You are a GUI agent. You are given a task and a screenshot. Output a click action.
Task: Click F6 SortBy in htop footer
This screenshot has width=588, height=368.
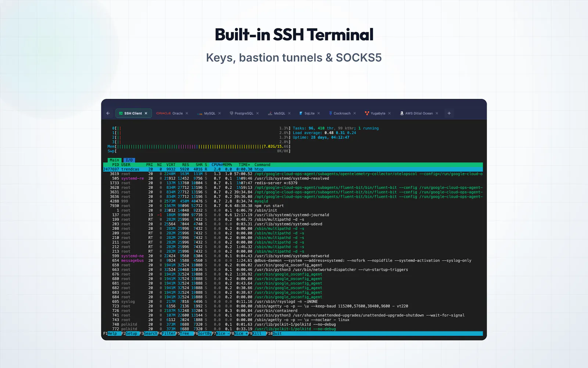202,333
